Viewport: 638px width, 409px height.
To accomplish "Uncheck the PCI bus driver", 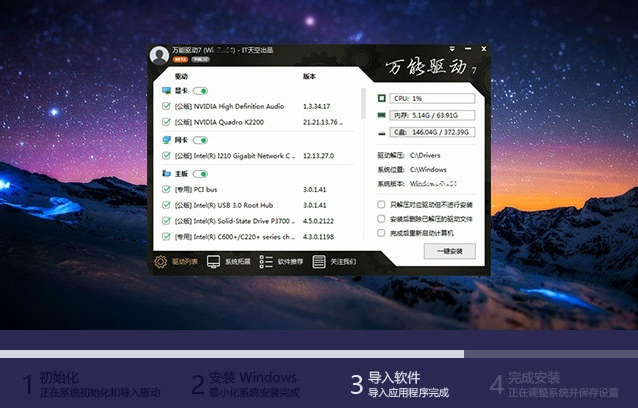I will pos(166,189).
